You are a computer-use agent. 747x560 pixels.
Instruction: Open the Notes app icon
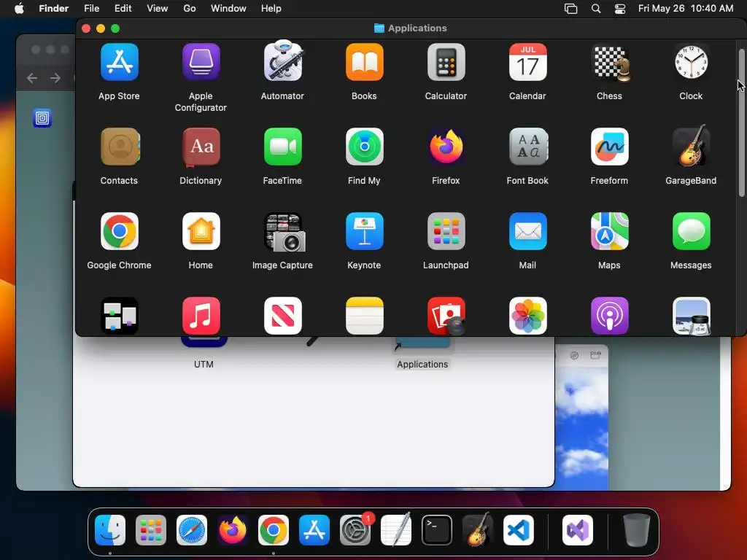pyautogui.click(x=365, y=316)
